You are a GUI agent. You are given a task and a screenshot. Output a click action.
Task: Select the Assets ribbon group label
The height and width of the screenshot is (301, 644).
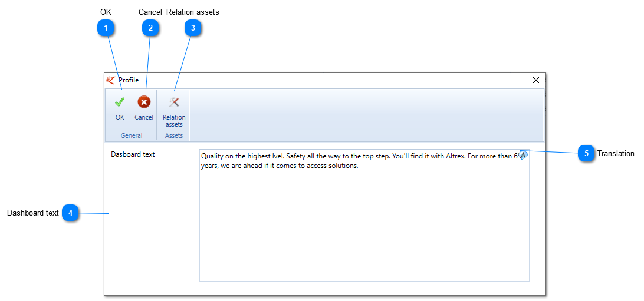174,135
